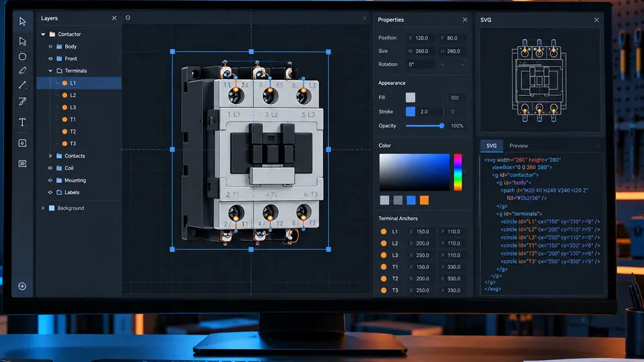Select the Text tool
This screenshot has width=644, height=362.
23,122
